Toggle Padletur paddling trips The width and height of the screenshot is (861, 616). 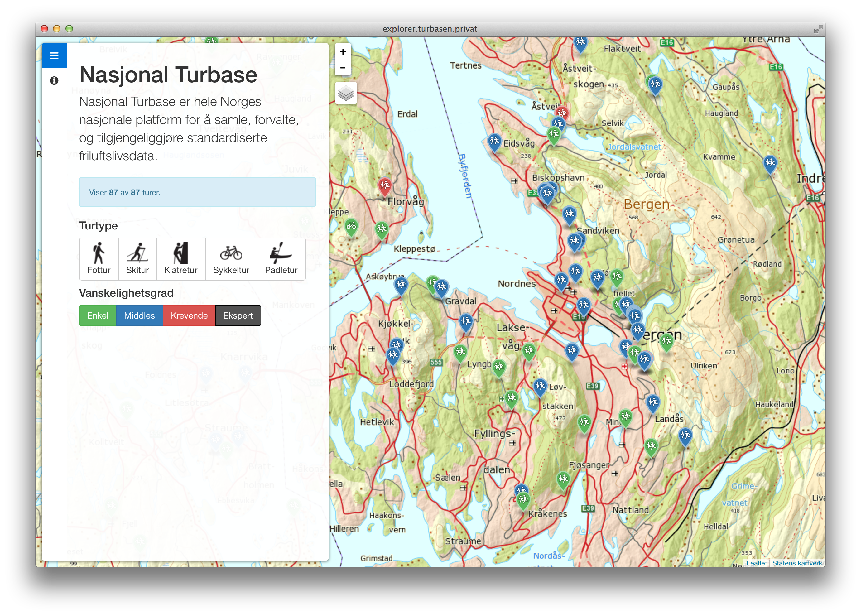(281, 259)
